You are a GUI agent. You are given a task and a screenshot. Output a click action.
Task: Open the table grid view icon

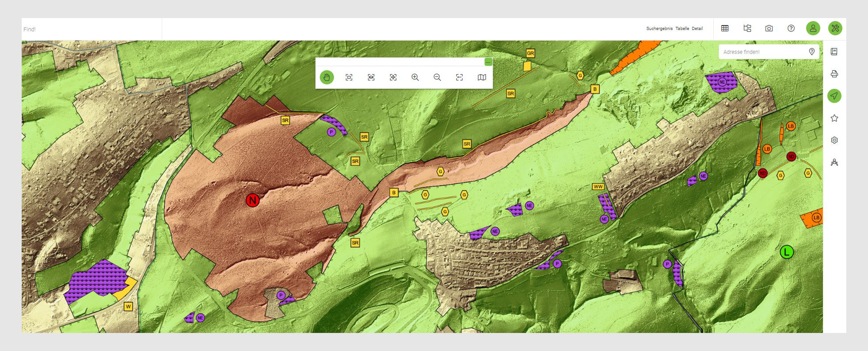click(725, 28)
